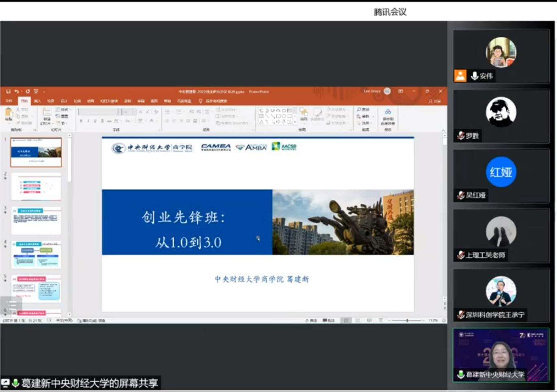Adjust the zoom slider in status bar

coord(407,320)
